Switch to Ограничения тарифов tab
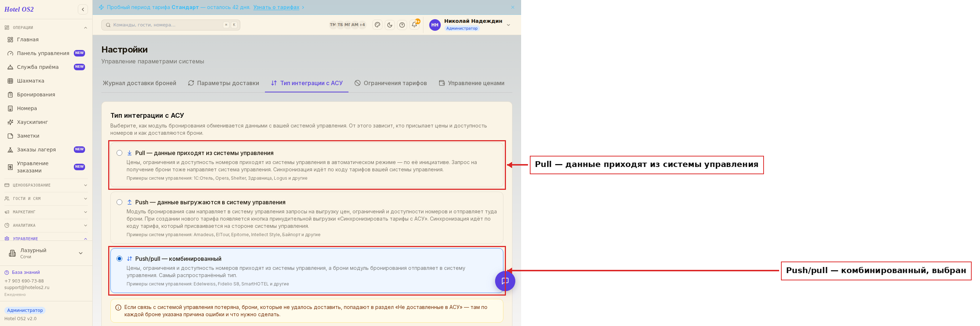The image size is (980, 326). (391, 83)
